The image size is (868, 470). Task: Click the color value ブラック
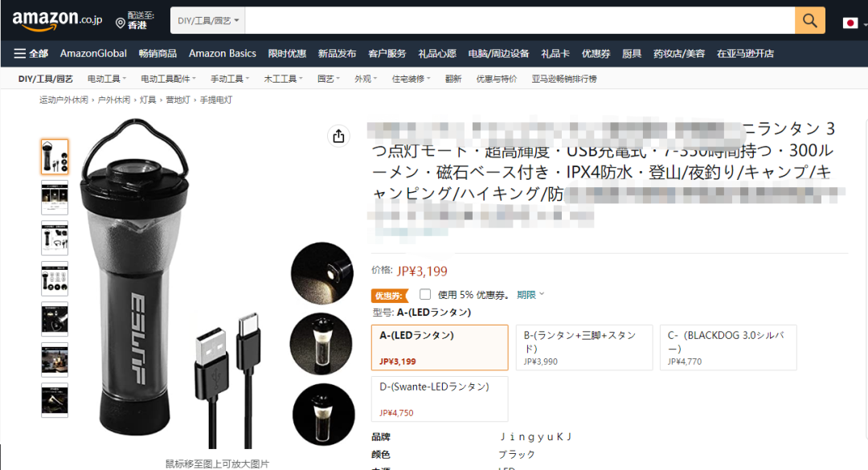(517, 455)
